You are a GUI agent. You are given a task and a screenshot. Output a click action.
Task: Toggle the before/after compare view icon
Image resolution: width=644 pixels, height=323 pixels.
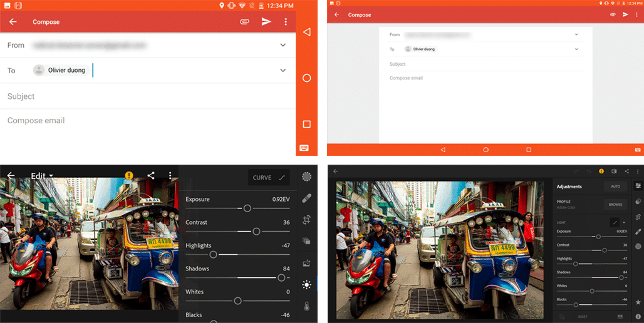[x=614, y=171]
